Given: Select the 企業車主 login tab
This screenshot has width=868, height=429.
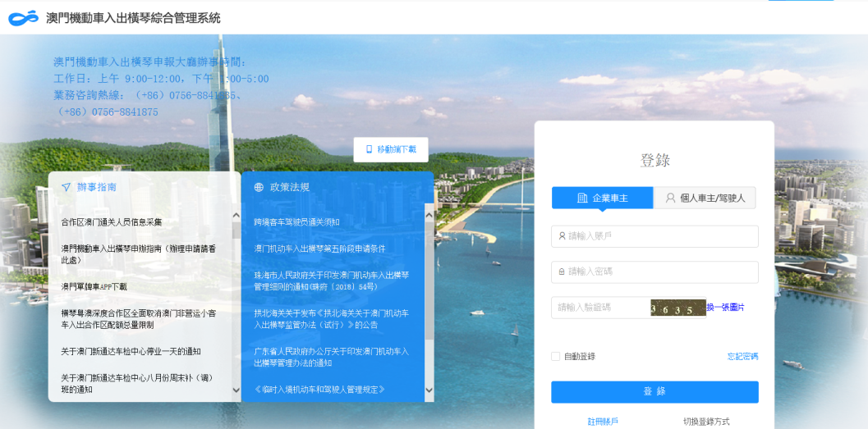Looking at the screenshot, I should tap(603, 198).
